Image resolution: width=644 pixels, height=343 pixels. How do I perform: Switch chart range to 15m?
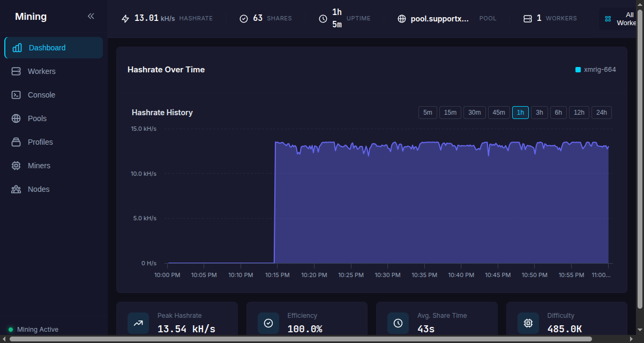point(450,113)
